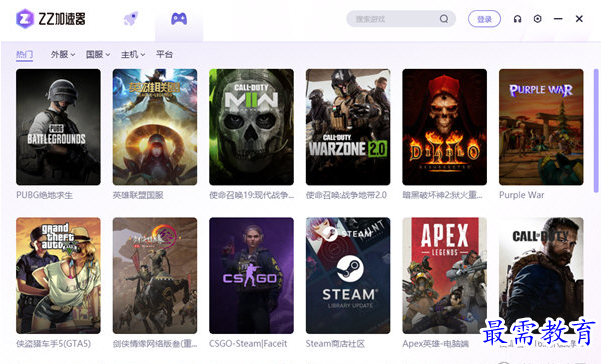
Task: Click the 登录 login button
Action: pyautogui.click(x=484, y=19)
